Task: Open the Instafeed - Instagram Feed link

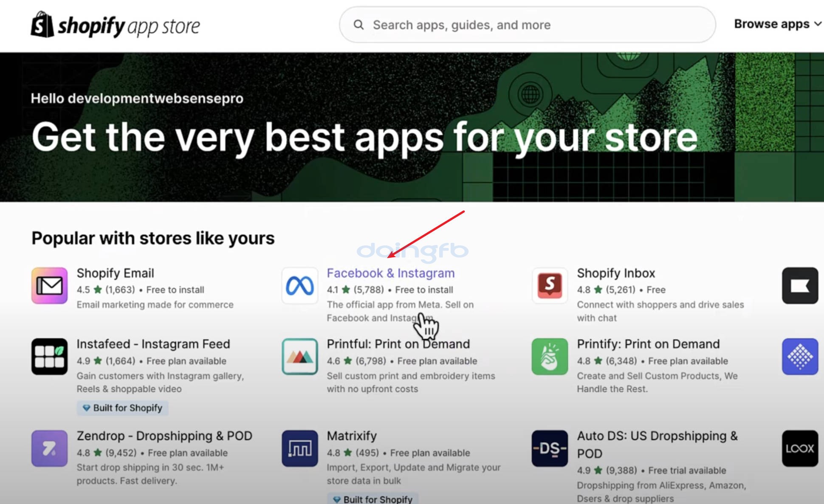Action: point(153,344)
